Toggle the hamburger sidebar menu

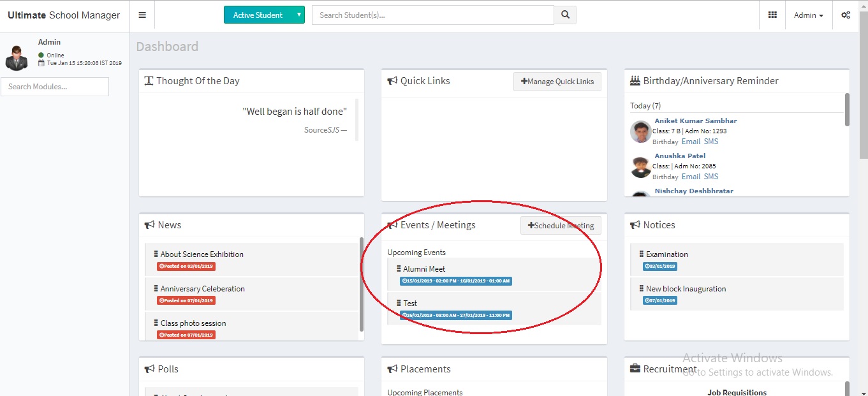[142, 15]
